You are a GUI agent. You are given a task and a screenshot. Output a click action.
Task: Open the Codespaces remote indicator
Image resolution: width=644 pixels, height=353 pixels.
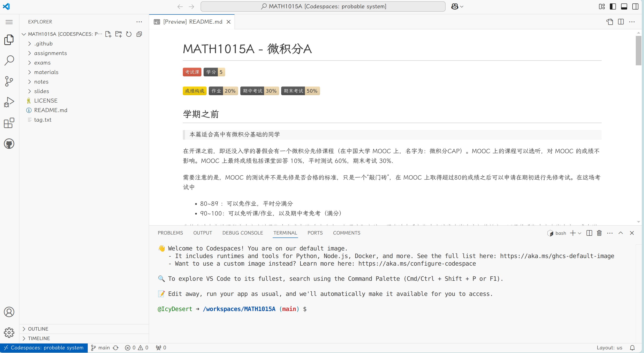[43, 348]
